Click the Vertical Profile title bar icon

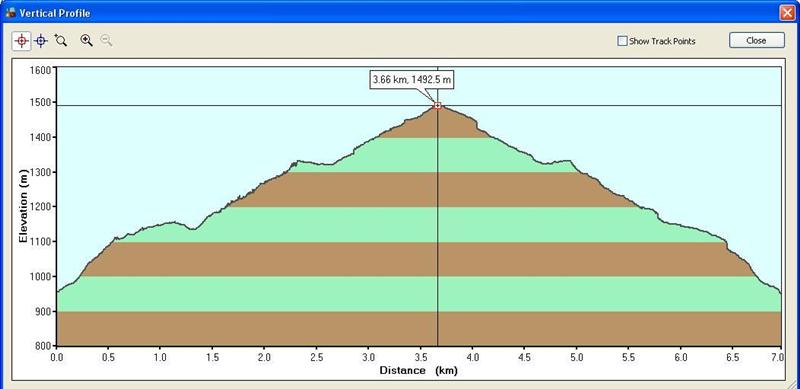point(10,13)
